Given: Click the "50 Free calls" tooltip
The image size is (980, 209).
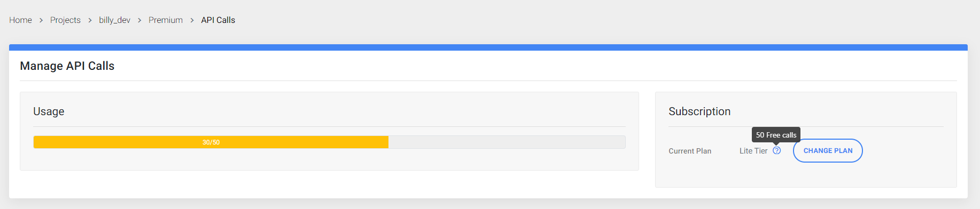Looking at the screenshot, I should coord(776,135).
